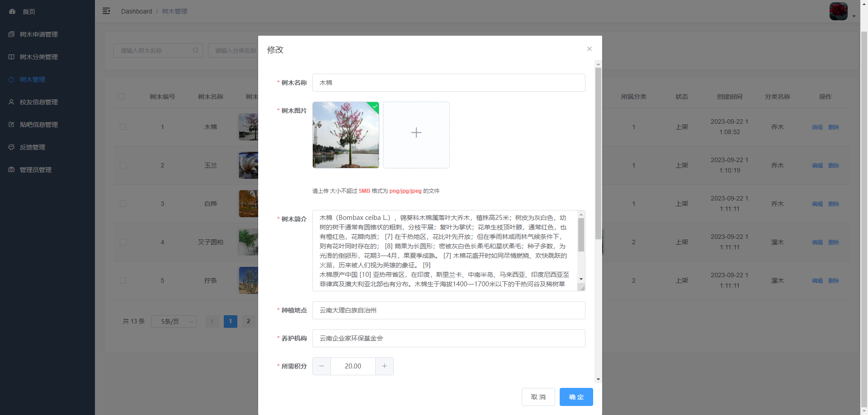Toggle the select-all checkbox in table header

[x=121, y=96]
